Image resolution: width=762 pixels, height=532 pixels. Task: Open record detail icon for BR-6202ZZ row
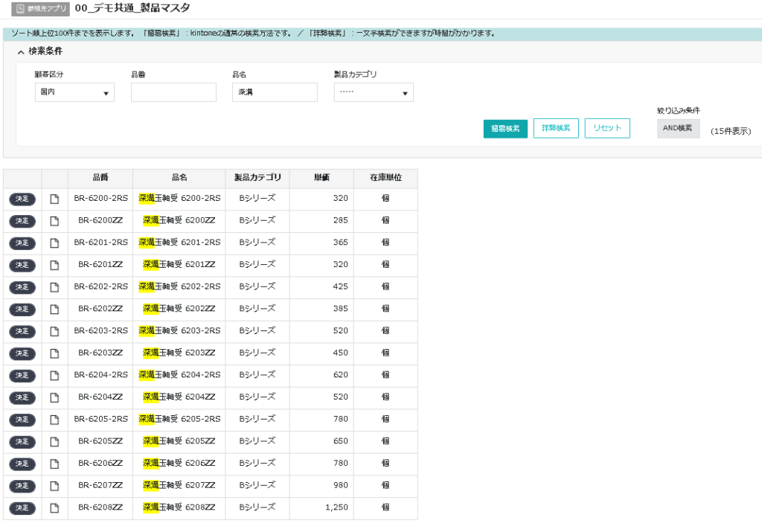(x=54, y=309)
